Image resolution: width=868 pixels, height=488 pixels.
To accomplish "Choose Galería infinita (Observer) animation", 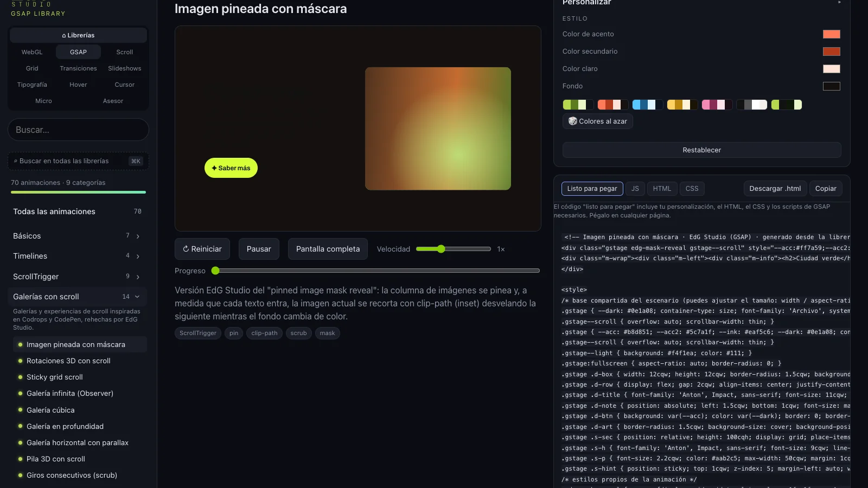I will [80, 393].
